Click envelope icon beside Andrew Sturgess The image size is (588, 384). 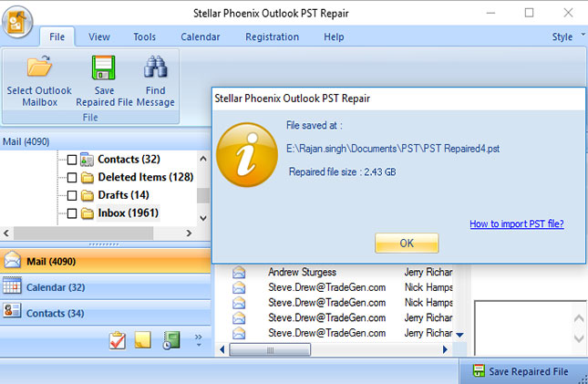239,272
